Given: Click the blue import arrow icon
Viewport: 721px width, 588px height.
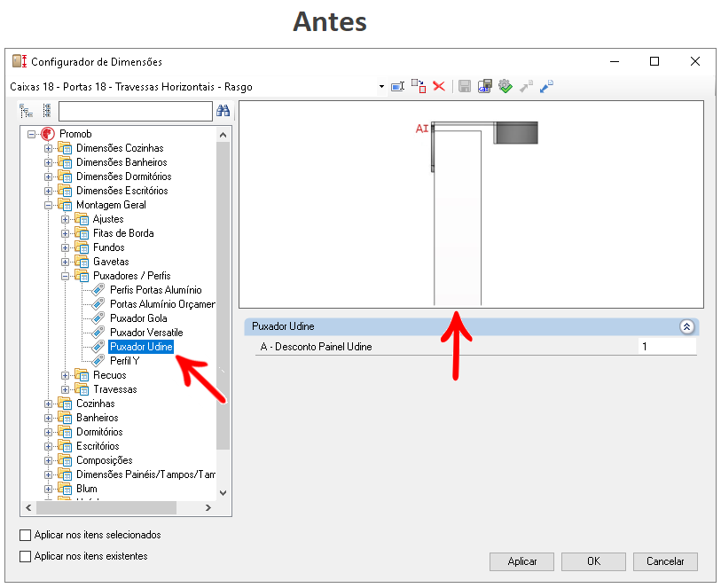Looking at the screenshot, I should pyautogui.click(x=546, y=86).
